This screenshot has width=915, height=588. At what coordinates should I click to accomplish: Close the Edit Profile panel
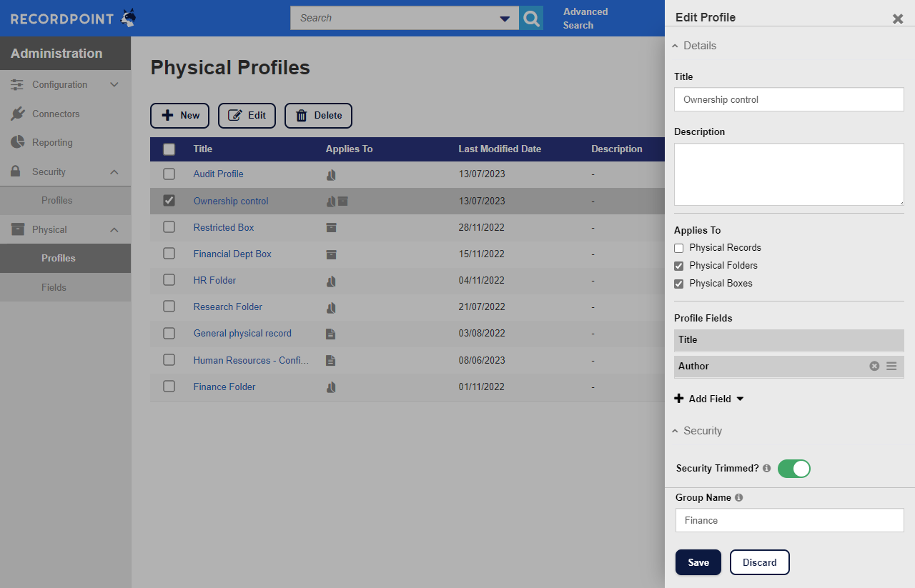tap(898, 19)
